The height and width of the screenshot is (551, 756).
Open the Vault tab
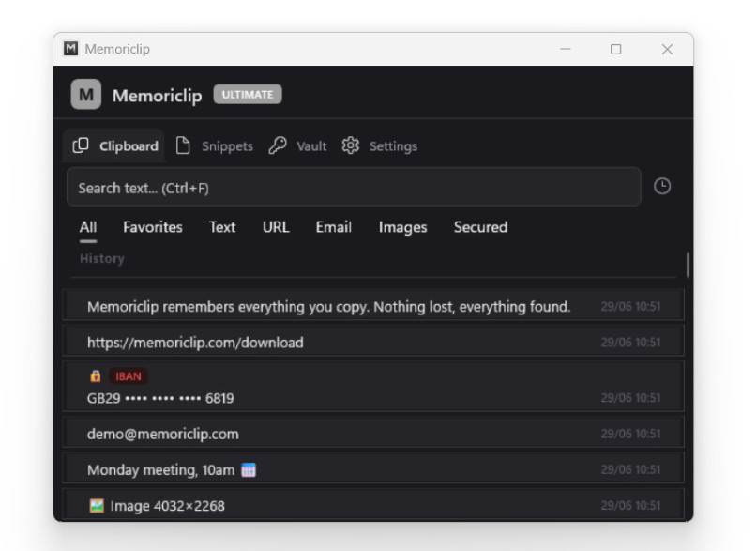tap(297, 145)
